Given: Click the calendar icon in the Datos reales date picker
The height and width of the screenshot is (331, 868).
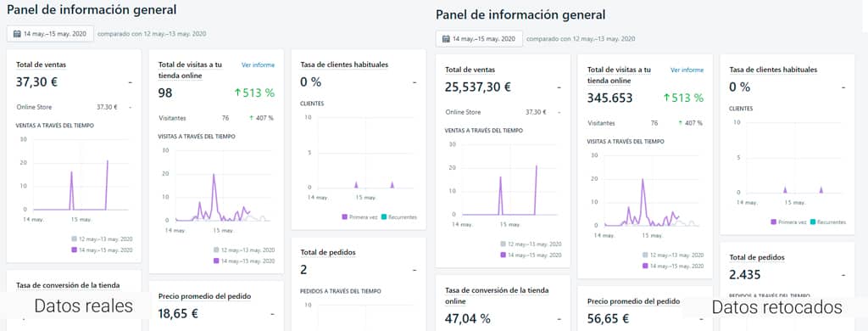Looking at the screenshot, I should coord(18,34).
